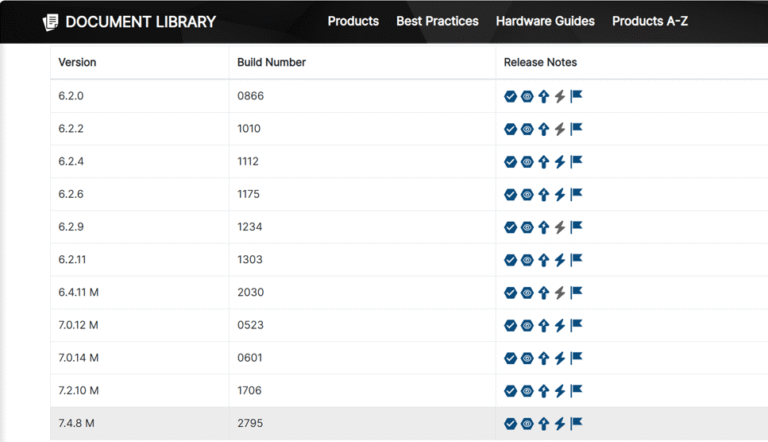768x442 pixels.
Task: Click the eye icon for version 6.4.11 M
Action: (527, 293)
